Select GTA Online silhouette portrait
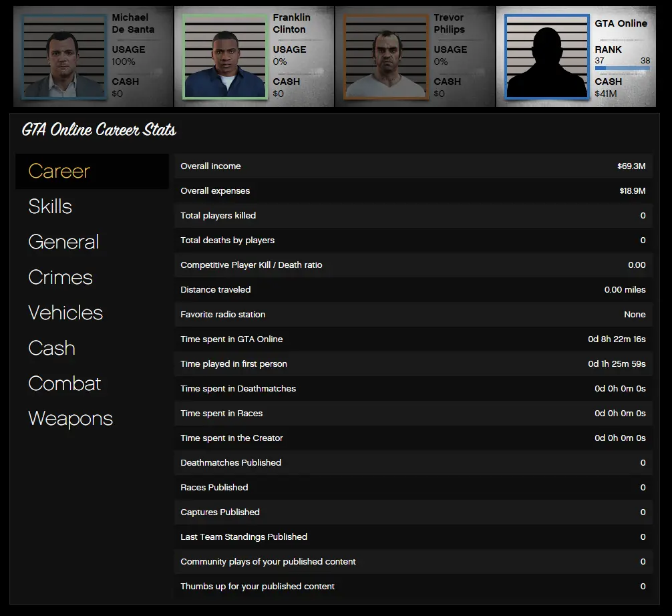Image resolution: width=672 pixels, height=616 pixels. tap(546, 57)
